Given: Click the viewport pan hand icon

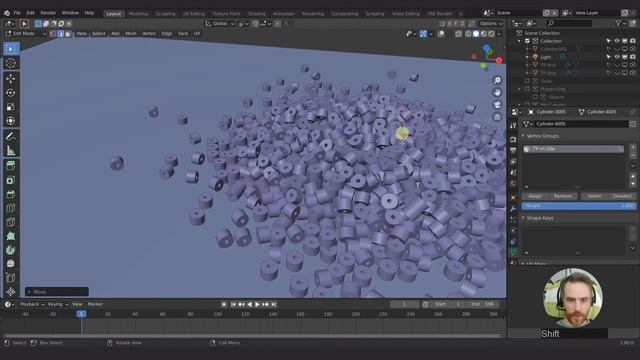Looking at the screenshot, I should (x=497, y=92).
